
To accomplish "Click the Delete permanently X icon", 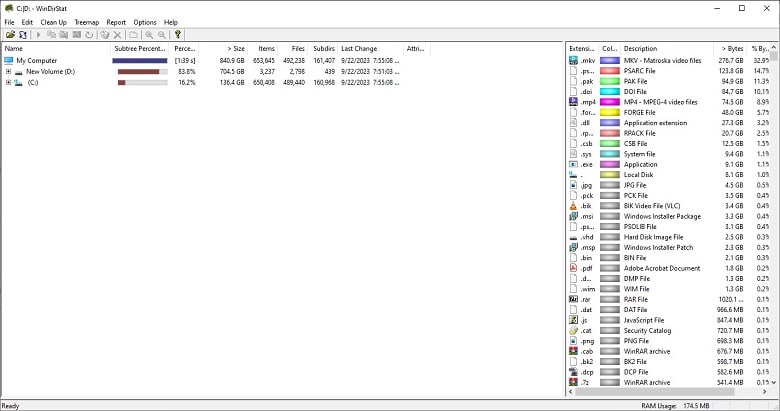I will click(x=117, y=34).
